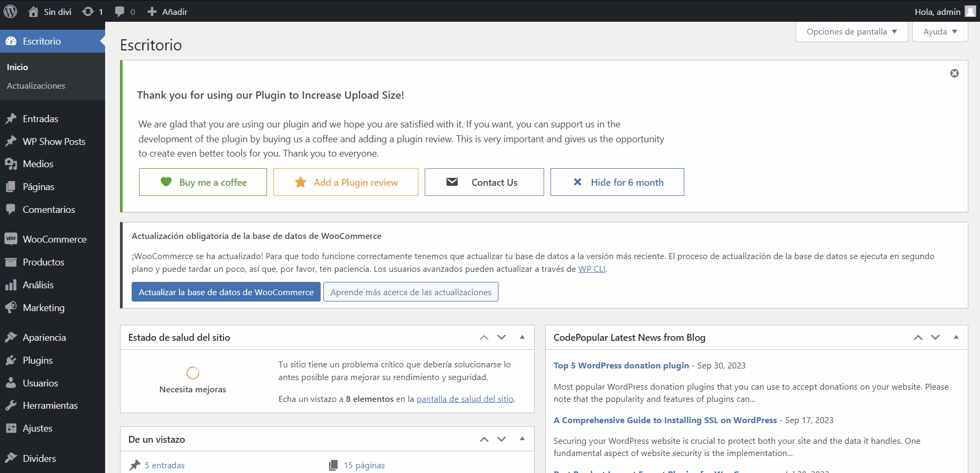The width and height of the screenshot is (980, 473).
Task: Open the pantalla de salud del sitio link
Action: (465, 399)
